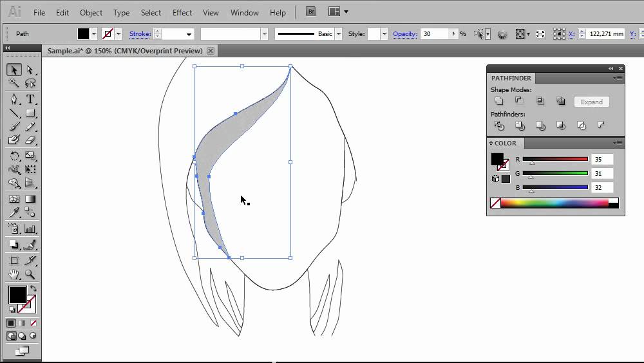Select the Column Graph tool
Screen dimensions: 644x363
pos(30,228)
